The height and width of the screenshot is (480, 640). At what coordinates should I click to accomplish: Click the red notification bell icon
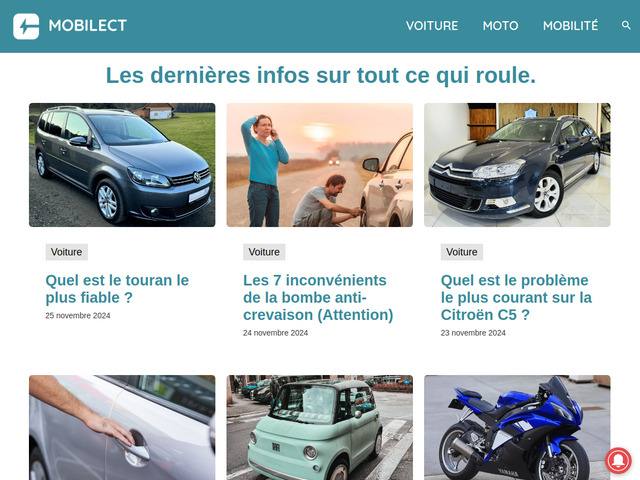[x=618, y=460]
